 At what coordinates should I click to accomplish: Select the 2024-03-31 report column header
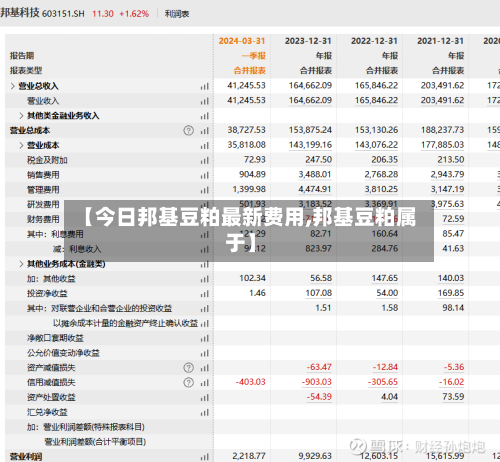click(242, 41)
